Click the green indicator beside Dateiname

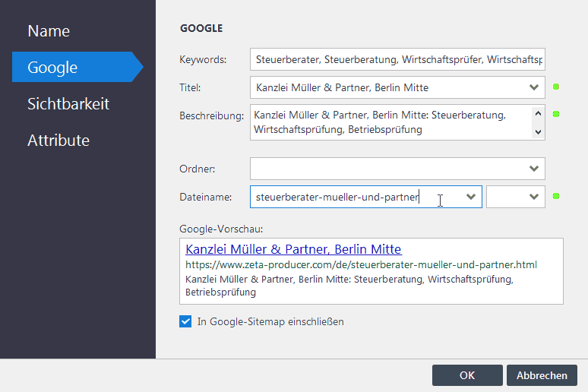[556, 196]
